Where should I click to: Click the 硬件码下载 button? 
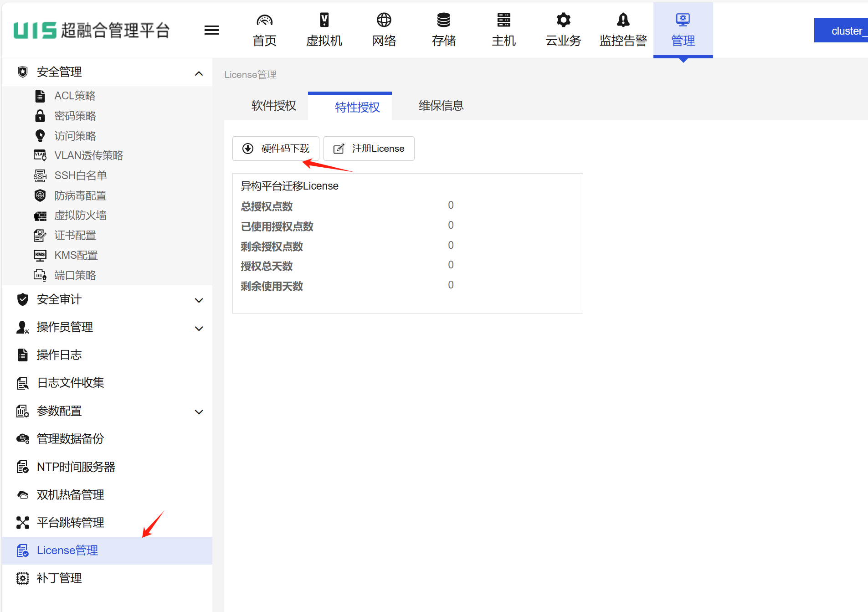(276, 149)
